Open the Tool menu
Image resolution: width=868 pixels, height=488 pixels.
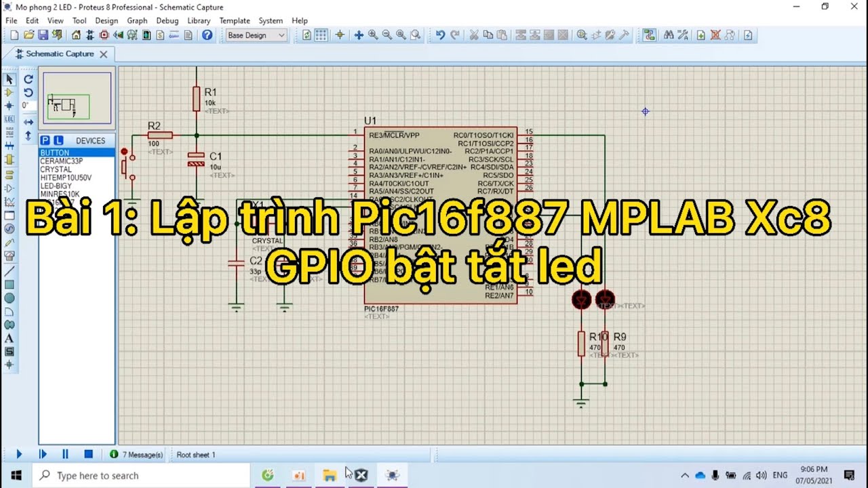tap(79, 20)
